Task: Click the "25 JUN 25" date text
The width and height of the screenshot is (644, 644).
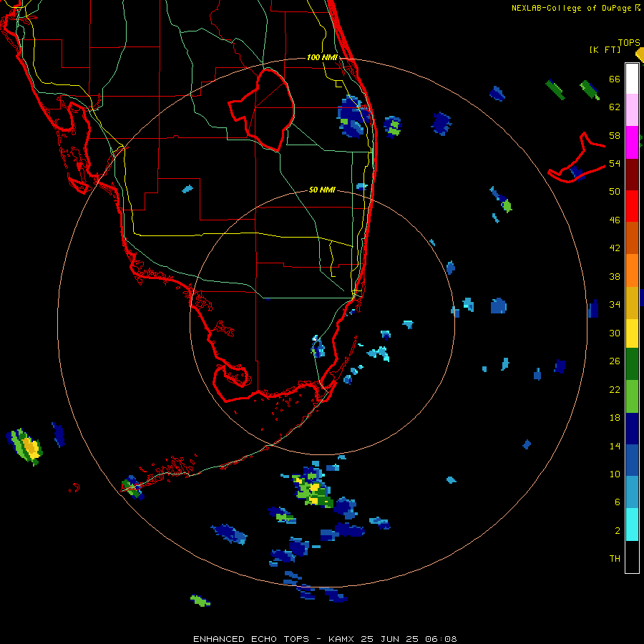Action: click(389, 639)
